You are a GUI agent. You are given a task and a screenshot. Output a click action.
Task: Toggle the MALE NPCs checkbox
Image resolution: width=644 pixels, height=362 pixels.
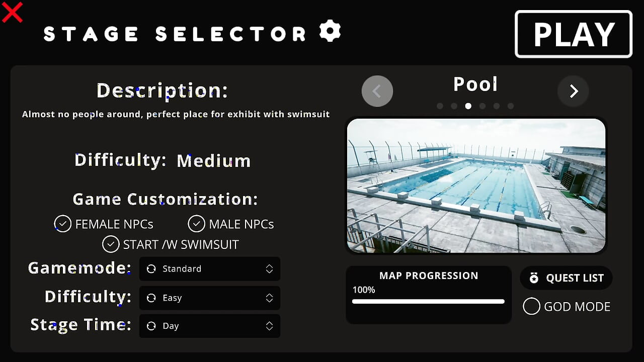coord(197,224)
